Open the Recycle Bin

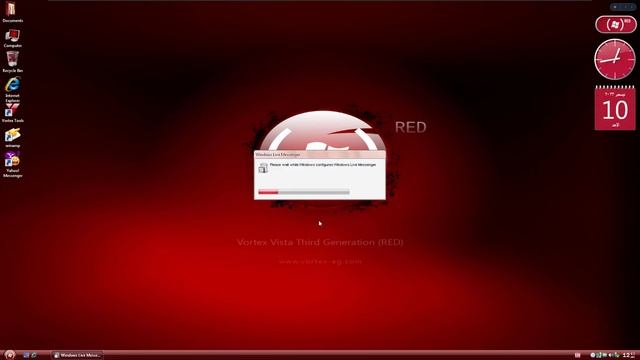[12, 62]
